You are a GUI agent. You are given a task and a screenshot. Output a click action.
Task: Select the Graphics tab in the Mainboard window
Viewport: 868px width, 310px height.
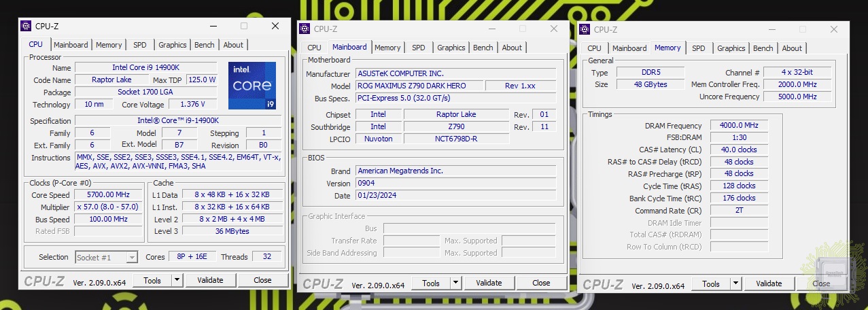[451, 48]
